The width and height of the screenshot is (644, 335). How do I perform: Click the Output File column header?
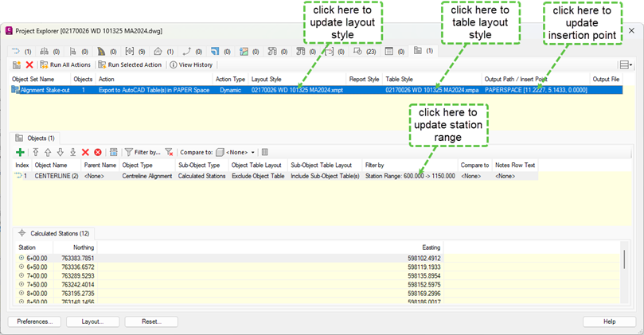click(607, 80)
